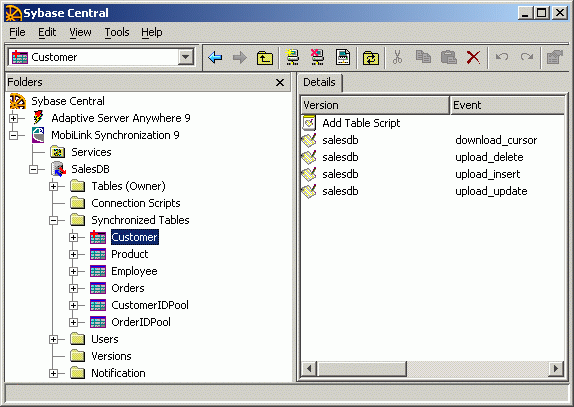Sort by the Event column header
The height and width of the screenshot is (407, 574).
pos(507,105)
